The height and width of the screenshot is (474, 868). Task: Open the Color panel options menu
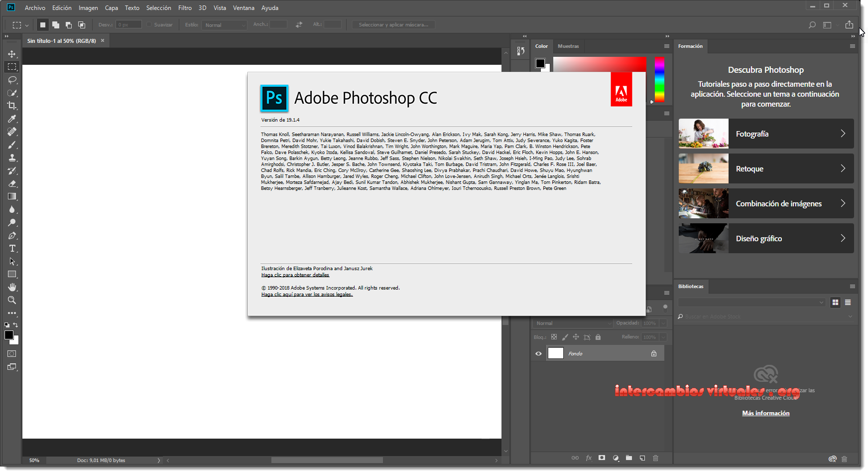tap(666, 46)
